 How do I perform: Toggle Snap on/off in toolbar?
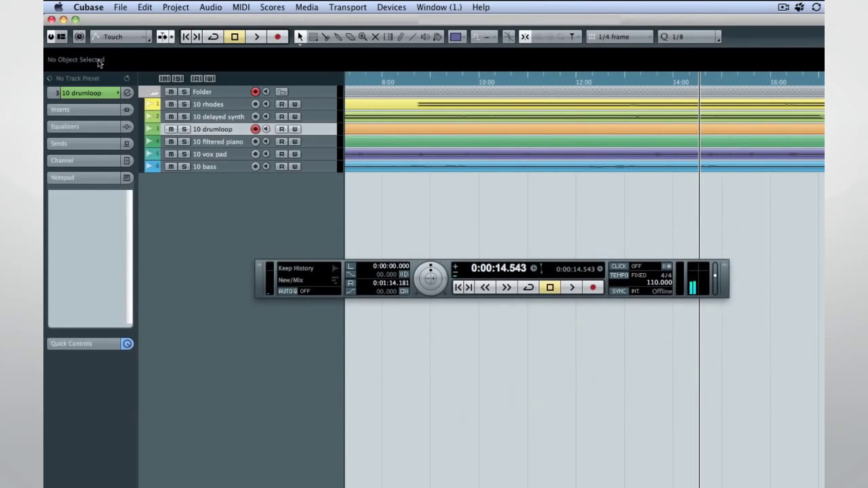(525, 37)
